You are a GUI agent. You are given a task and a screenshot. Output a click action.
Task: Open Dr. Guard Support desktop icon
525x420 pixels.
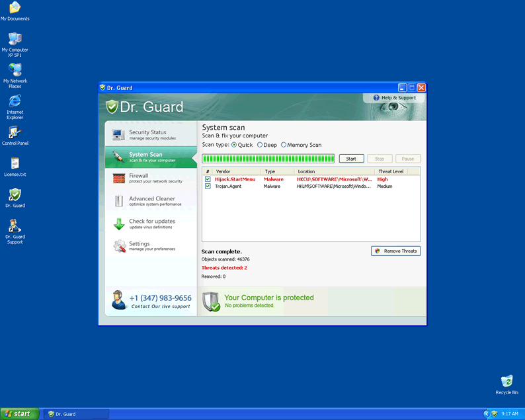(15, 226)
